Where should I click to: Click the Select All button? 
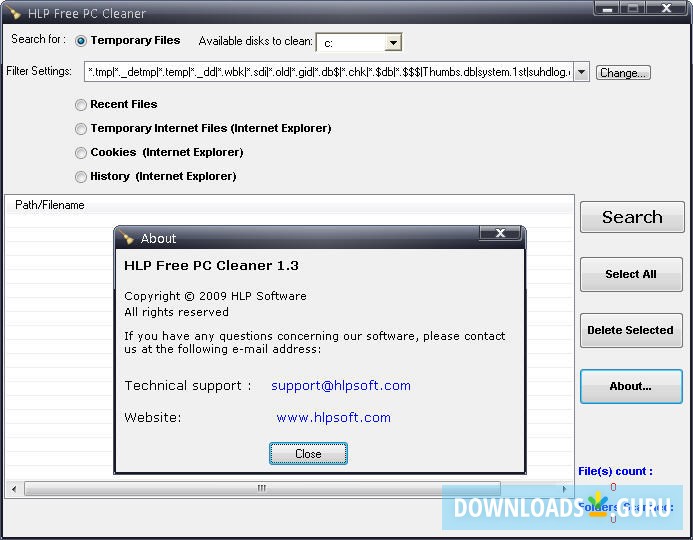click(631, 274)
